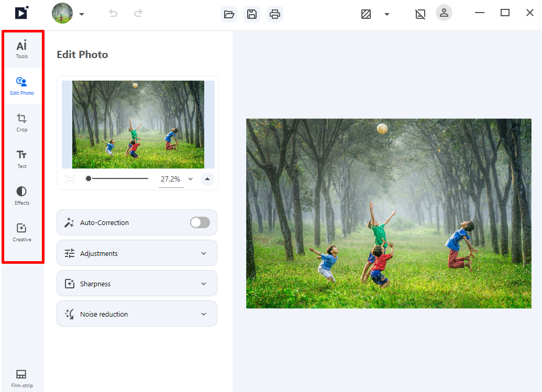The width and height of the screenshot is (542, 392).
Task: Minimize the application window
Action: [x=480, y=13]
